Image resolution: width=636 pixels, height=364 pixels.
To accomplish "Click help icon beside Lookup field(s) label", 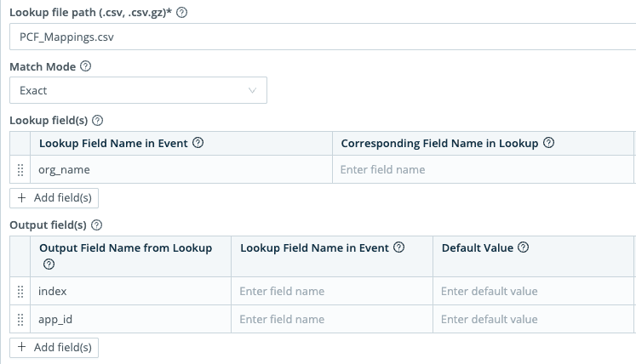I will click(x=97, y=121).
